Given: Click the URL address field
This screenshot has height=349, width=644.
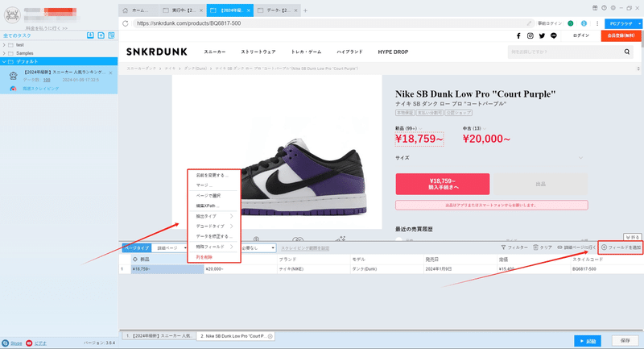Looking at the screenshot, I should pyautogui.click(x=328, y=23).
